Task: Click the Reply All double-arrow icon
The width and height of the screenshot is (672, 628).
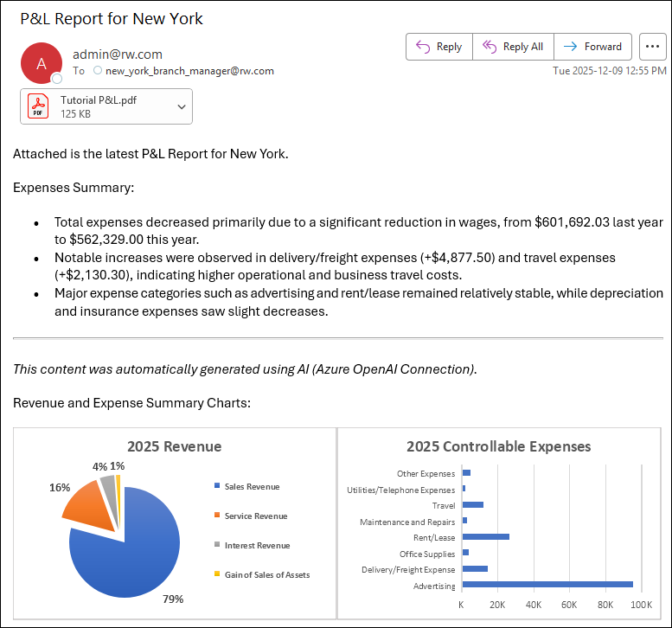Action: [490, 47]
